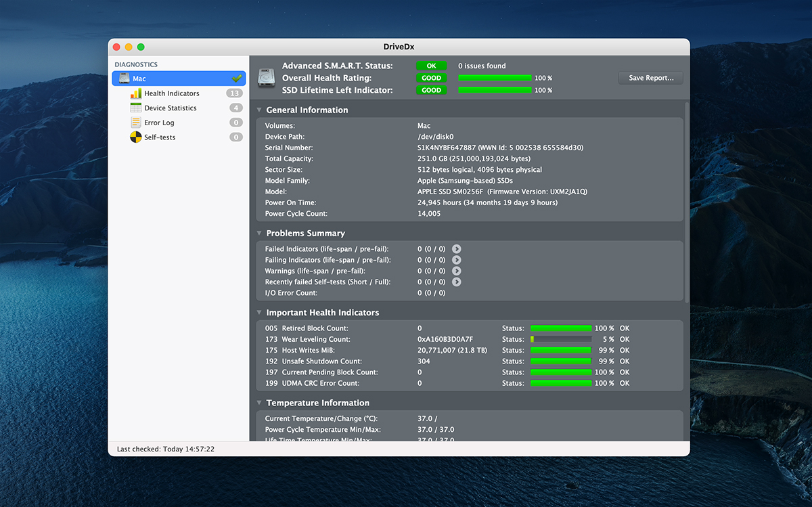
Task: Click the GOOD badge for Overall Health Rating
Action: (x=431, y=78)
